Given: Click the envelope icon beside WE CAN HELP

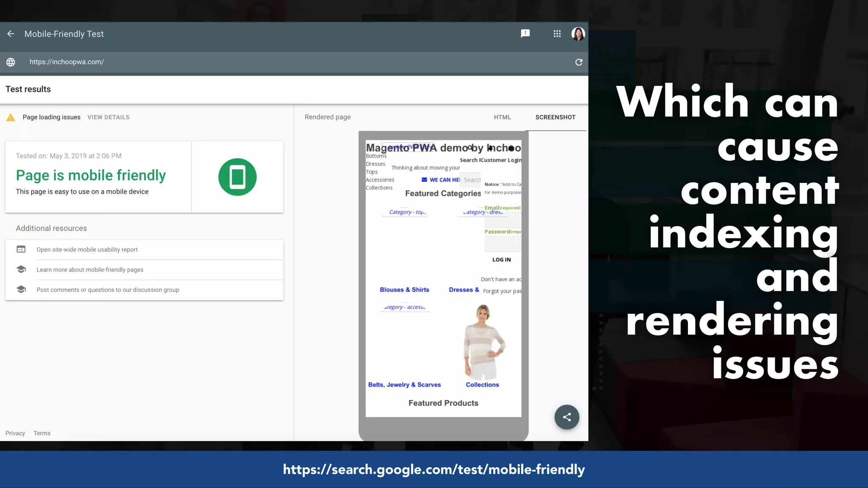Looking at the screenshot, I should 424,180.
